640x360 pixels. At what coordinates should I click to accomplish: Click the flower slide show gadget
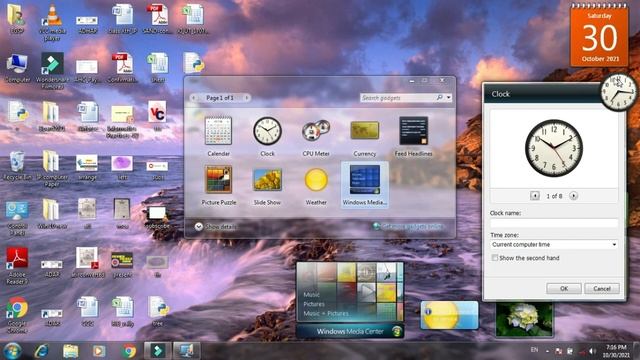point(524,319)
